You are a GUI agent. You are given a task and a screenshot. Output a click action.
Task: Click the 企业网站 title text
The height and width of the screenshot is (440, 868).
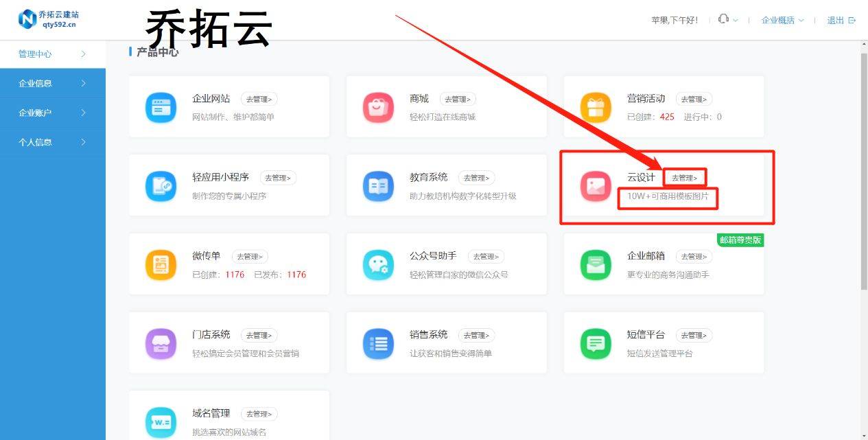point(211,99)
